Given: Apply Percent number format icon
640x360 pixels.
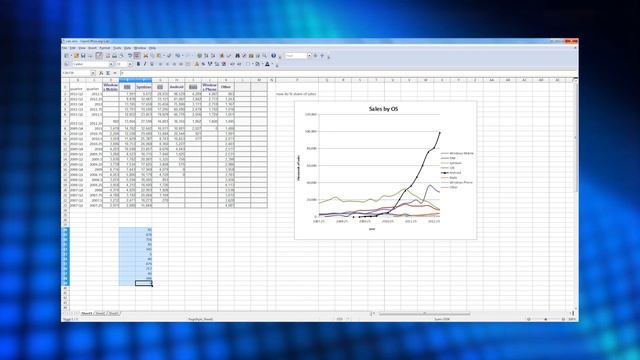Looking at the screenshot, I should point(203,64).
